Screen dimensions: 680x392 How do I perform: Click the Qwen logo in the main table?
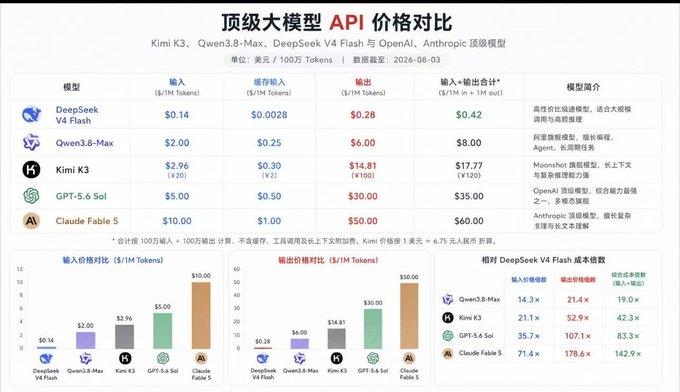pyautogui.click(x=31, y=142)
